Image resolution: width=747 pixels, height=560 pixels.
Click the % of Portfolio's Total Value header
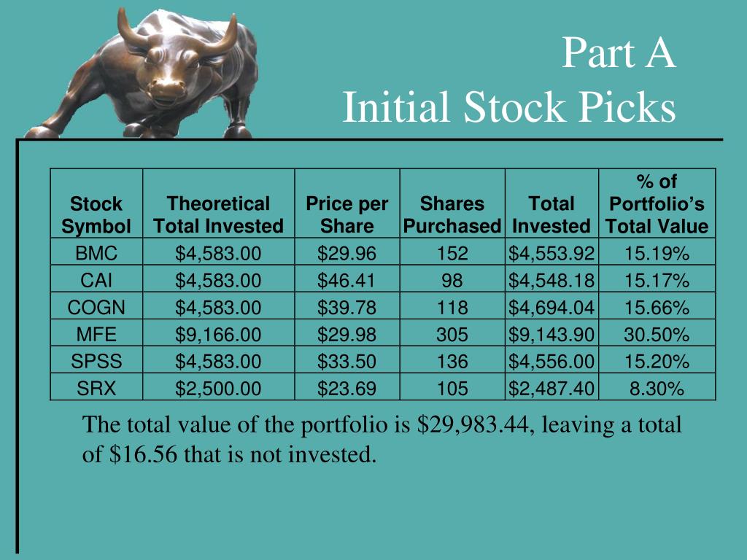[657, 203]
